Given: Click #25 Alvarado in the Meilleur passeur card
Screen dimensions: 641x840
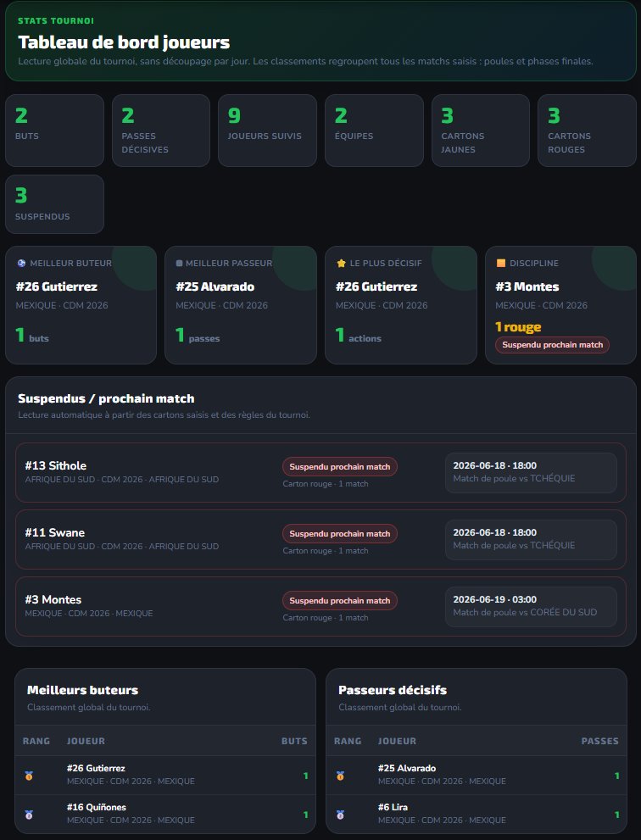Looking at the screenshot, I should tap(215, 286).
